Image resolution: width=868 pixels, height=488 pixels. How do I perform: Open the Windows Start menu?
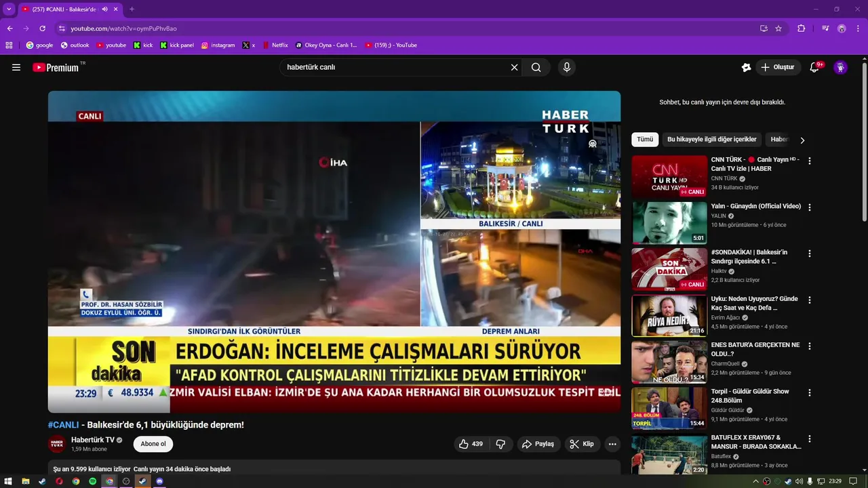coord(9,481)
